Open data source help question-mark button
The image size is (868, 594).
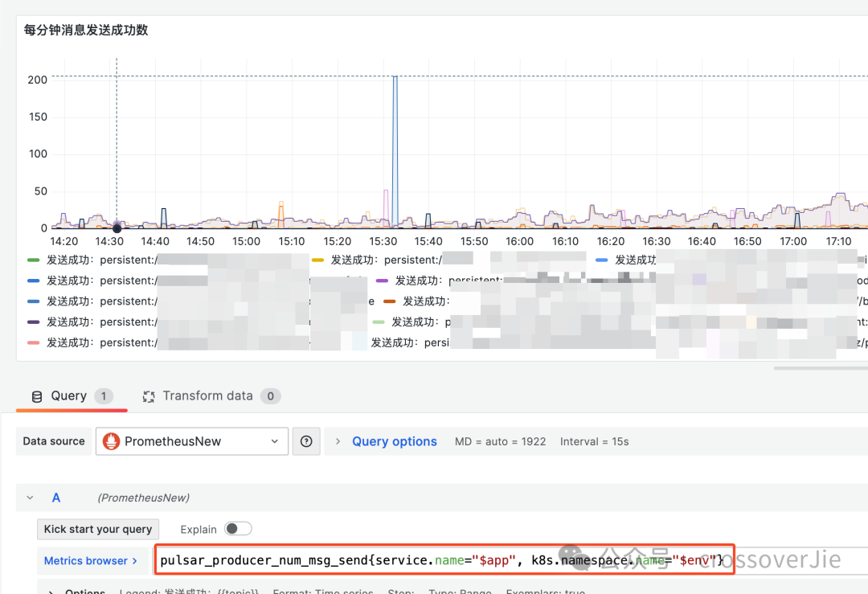tap(306, 441)
